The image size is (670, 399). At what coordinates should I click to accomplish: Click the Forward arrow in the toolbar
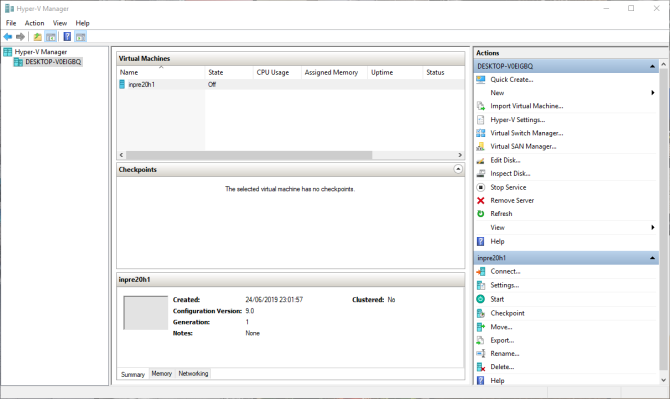[20, 37]
